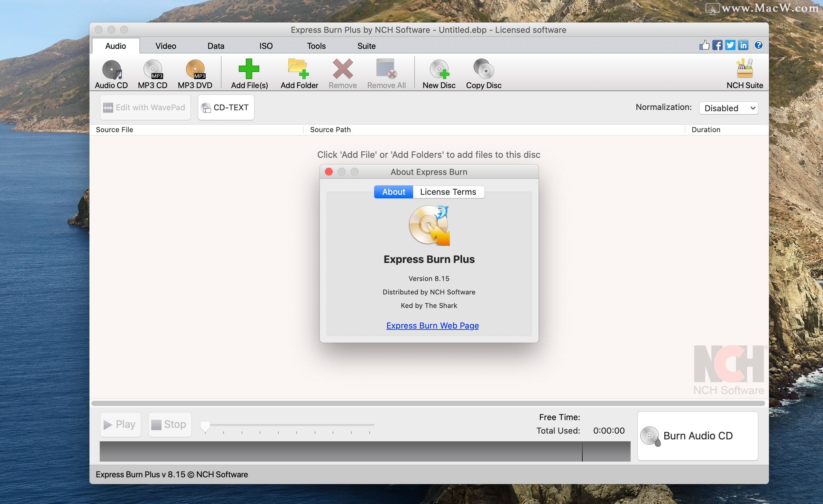This screenshot has width=823, height=504.
Task: Switch to the Audio tab
Action: (116, 46)
